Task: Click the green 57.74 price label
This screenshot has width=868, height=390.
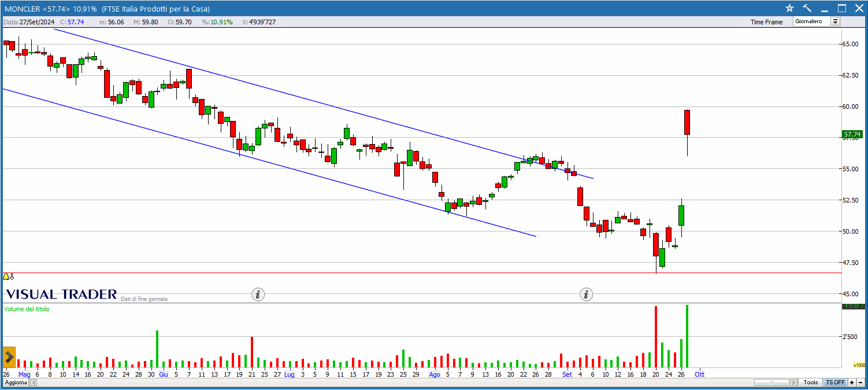Action: pyautogui.click(x=852, y=134)
